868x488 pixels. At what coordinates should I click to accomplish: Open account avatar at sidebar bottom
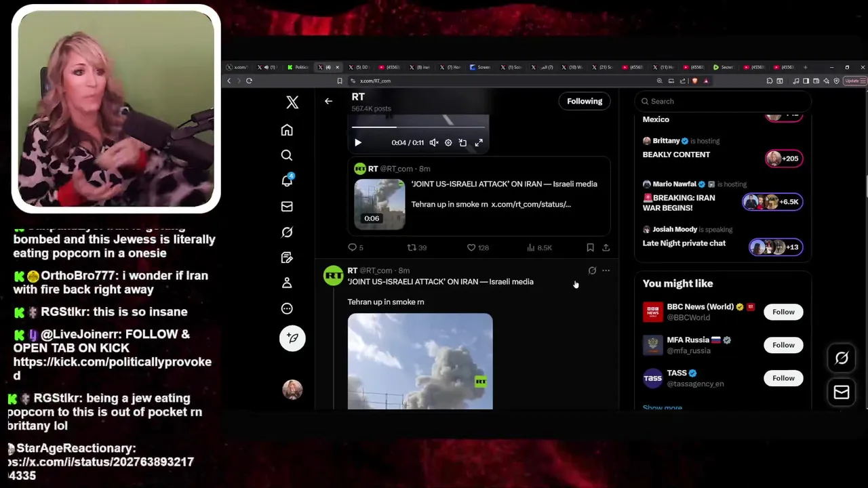click(292, 389)
